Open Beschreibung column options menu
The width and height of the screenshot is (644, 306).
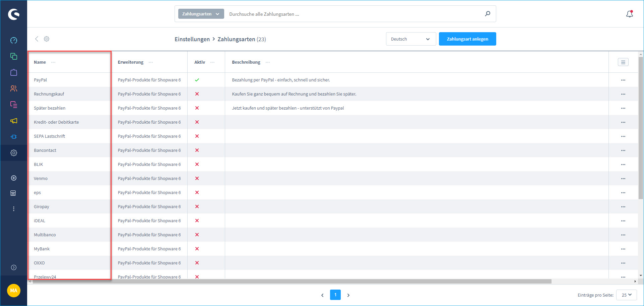pyautogui.click(x=268, y=62)
